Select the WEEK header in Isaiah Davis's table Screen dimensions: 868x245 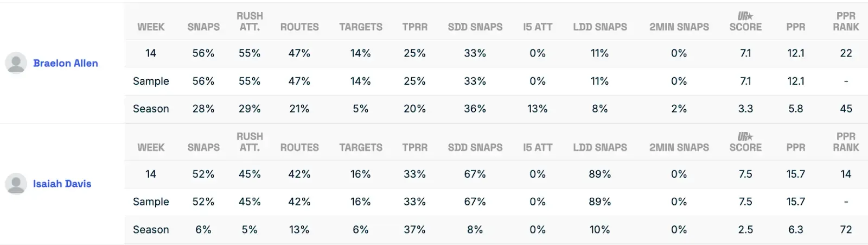[x=151, y=147]
